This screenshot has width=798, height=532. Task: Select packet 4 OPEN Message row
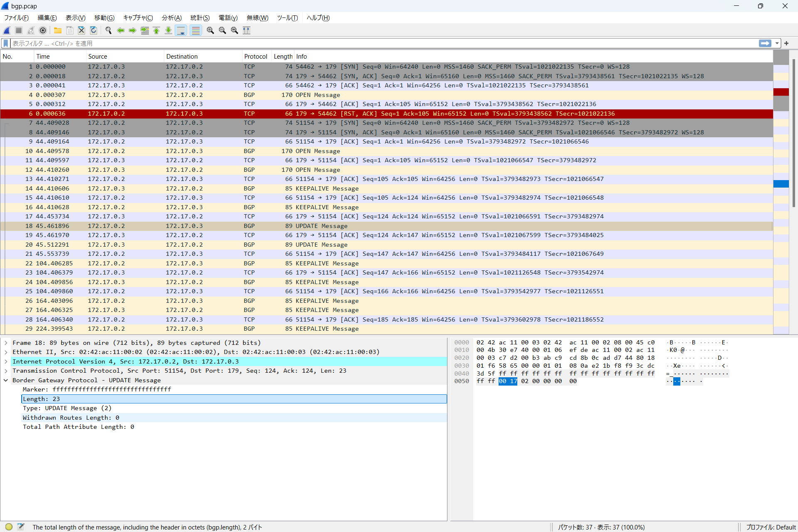tap(386, 95)
